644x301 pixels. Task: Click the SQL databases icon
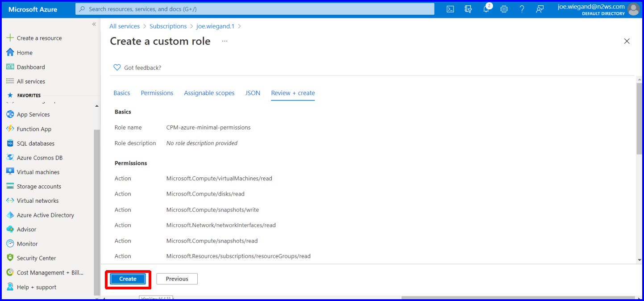(10, 143)
